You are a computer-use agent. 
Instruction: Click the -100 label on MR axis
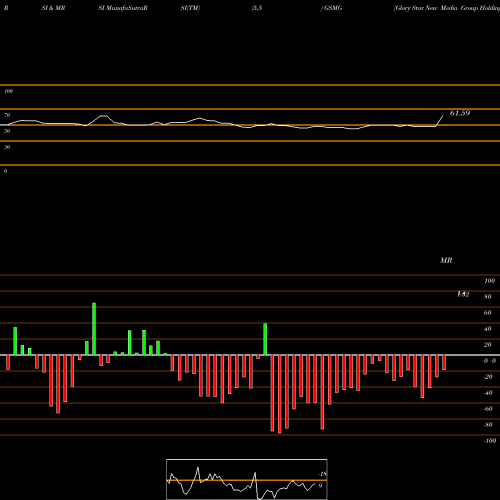(x=490, y=441)
